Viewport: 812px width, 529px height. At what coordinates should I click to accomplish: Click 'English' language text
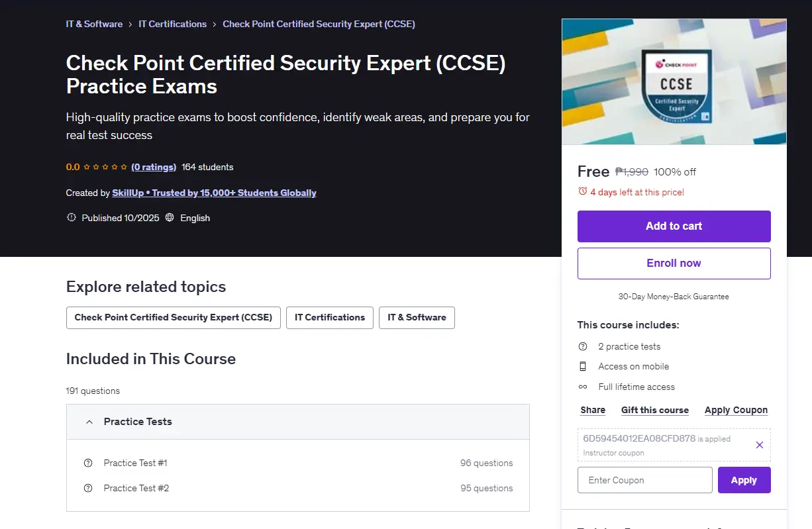tap(195, 218)
